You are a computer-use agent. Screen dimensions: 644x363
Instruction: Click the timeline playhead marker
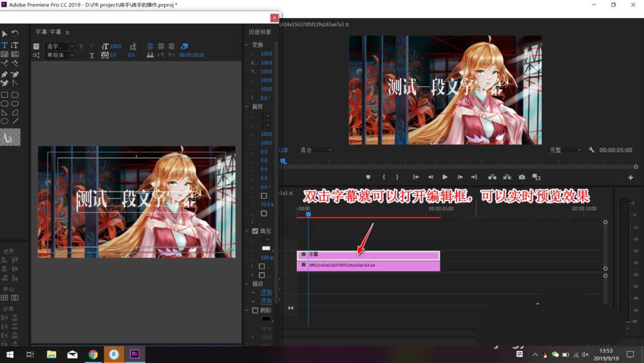[x=308, y=214]
